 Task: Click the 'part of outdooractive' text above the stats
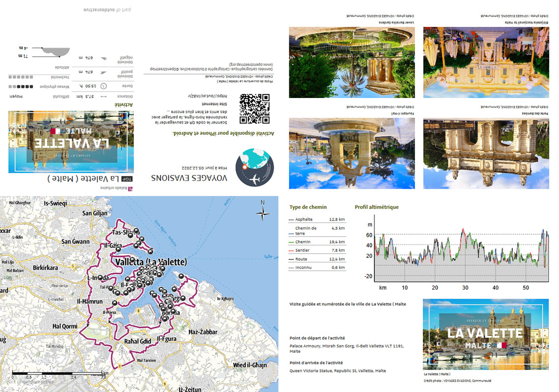point(107,10)
